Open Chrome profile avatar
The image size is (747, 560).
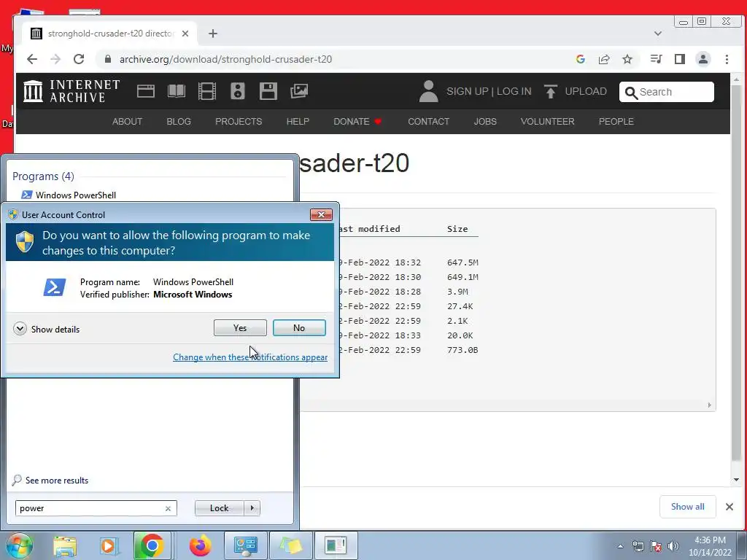pos(703,59)
